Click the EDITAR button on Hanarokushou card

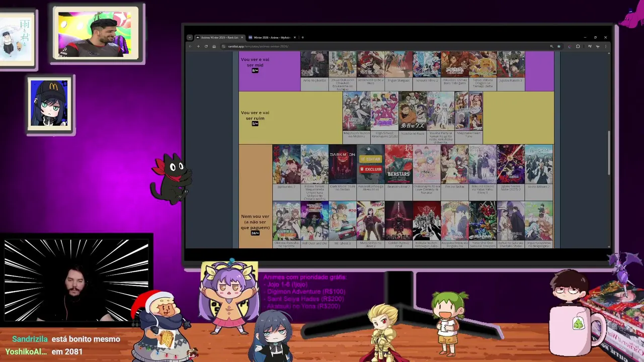pos(371,159)
